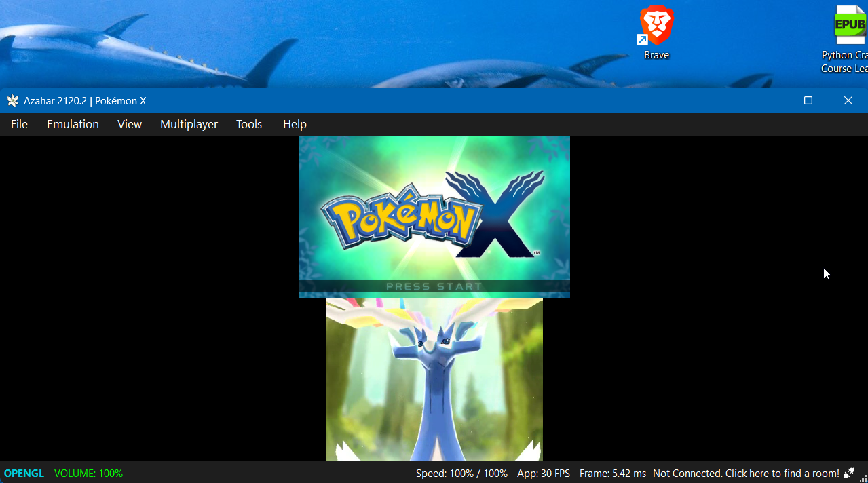Click the Frame: 5.42 ms readout
This screenshot has height=483, width=868.
click(612, 474)
